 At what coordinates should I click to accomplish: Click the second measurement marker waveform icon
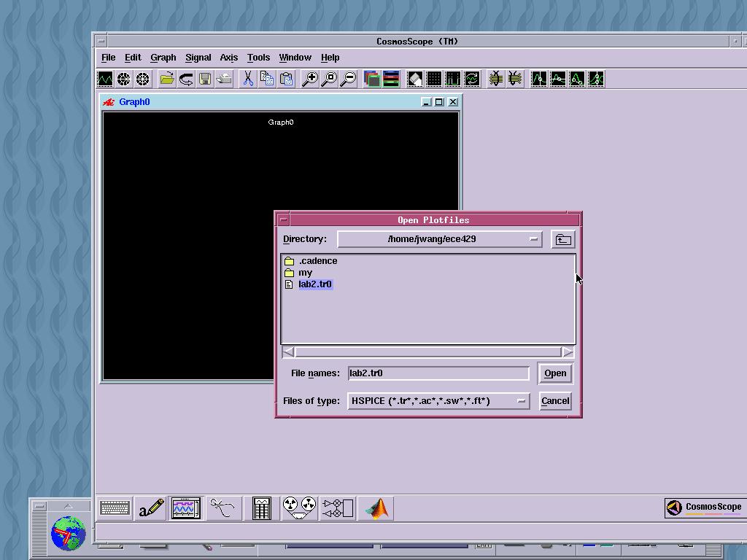(558, 79)
